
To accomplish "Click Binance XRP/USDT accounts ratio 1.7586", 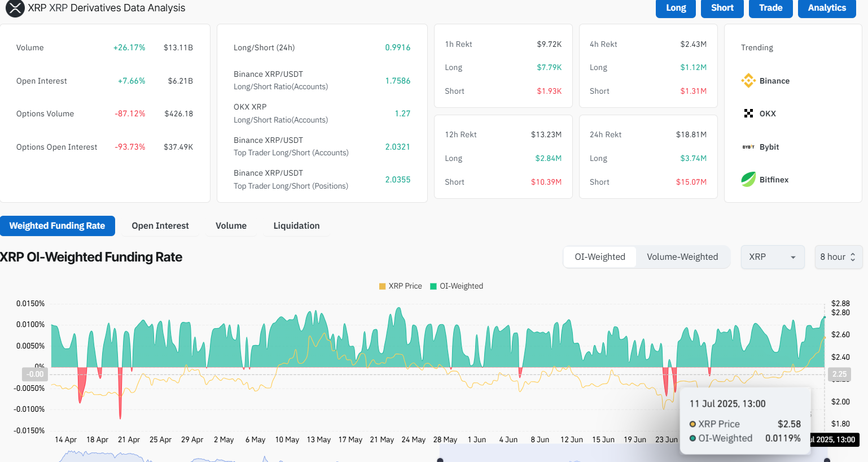I will tap(398, 81).
